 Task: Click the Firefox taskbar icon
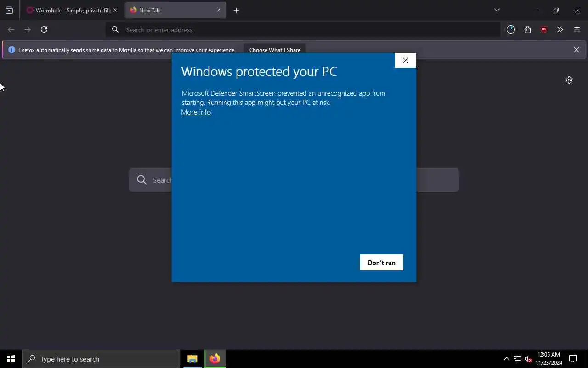(x=215, y=359)
